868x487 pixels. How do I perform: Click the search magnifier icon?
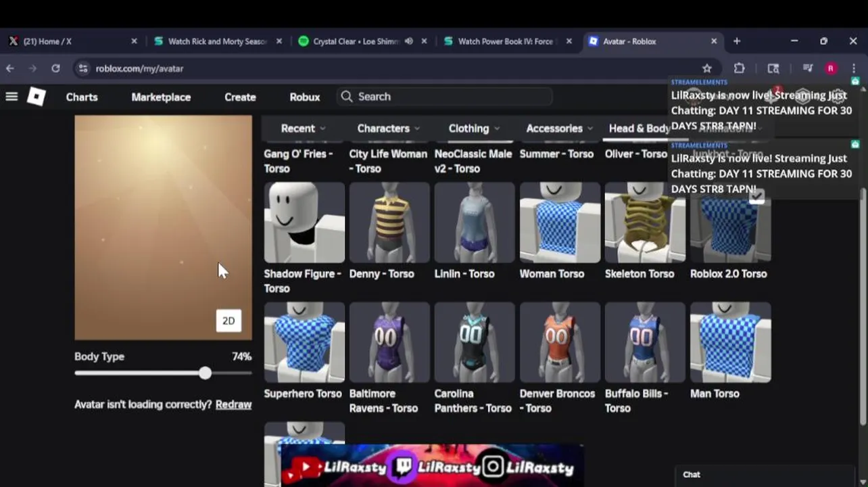(x=347, y=97)
